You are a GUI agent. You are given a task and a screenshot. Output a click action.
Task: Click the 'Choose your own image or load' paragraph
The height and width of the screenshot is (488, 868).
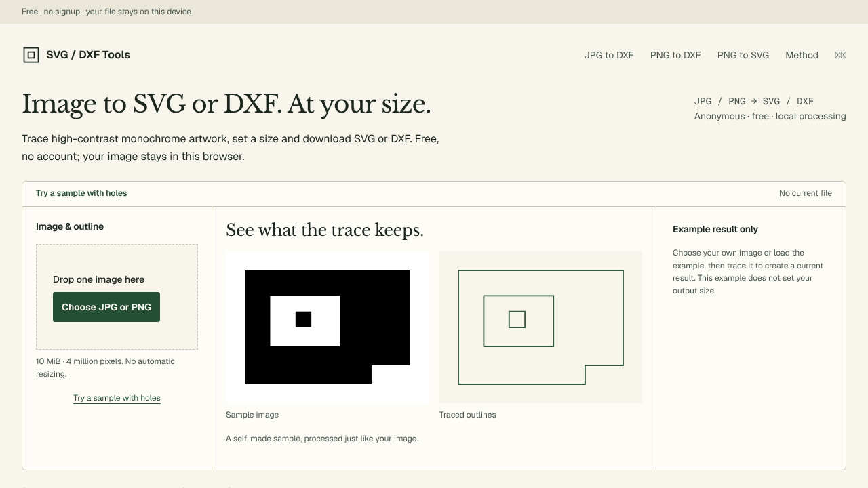click(747, 272)
